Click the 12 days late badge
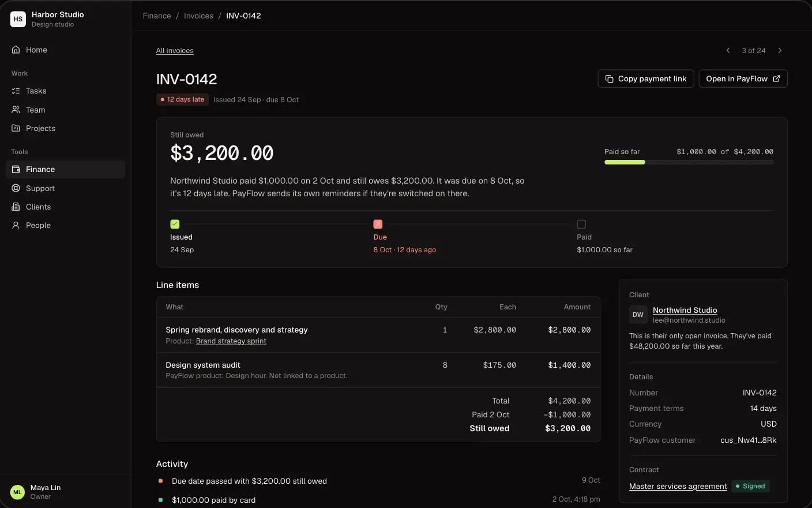The image size is (812, 508). (182, 99)
